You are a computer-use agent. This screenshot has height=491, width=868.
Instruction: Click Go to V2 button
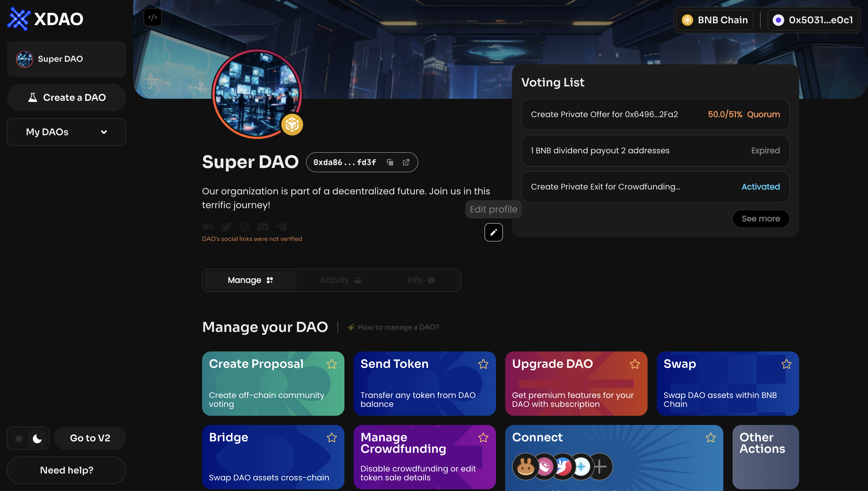(90, 438)
